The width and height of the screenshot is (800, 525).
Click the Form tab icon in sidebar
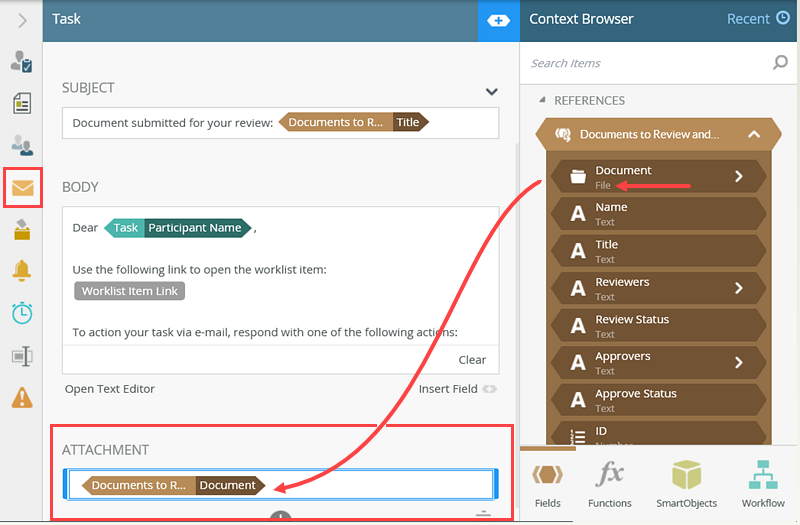tap(21, 104)
